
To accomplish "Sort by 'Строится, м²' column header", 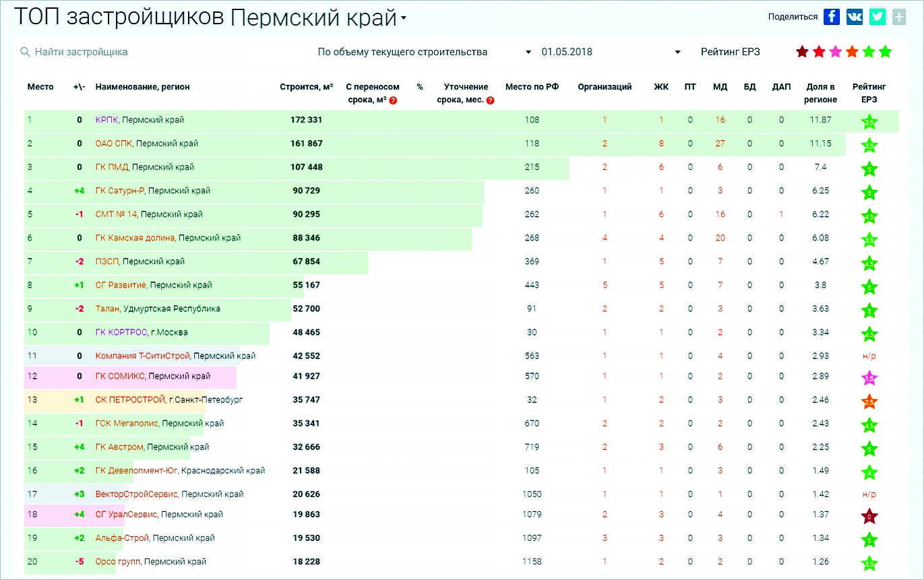I will pos(307,87).
